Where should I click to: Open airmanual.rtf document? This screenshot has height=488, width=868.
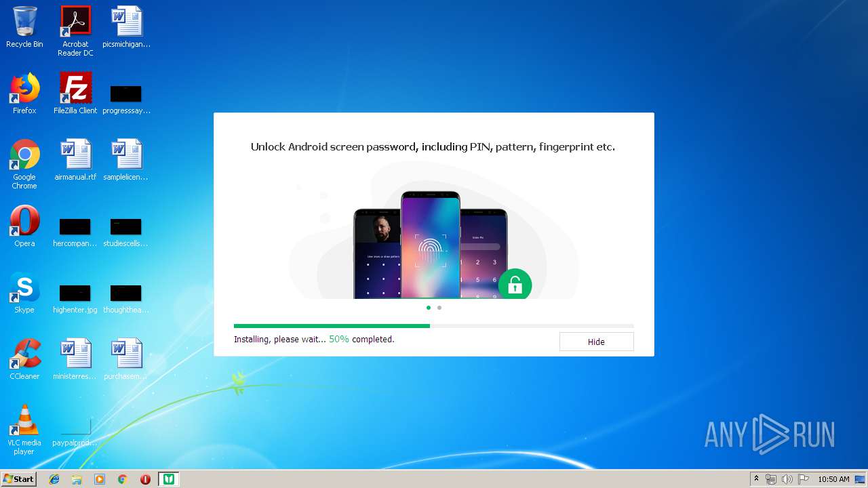[x=75, y=160]
